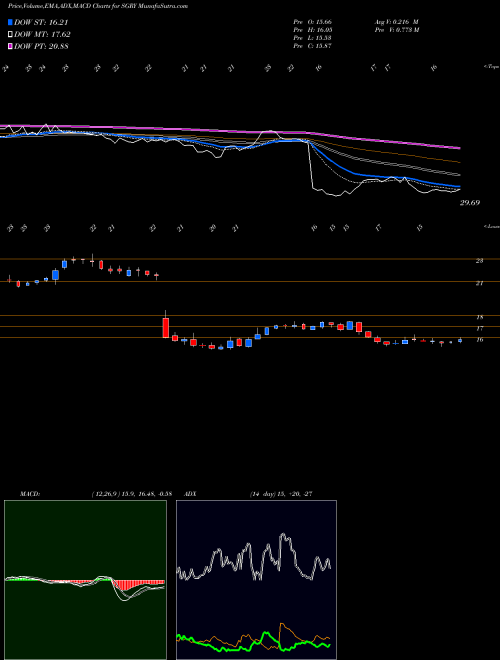The width and height of the screenshot is (500, 660).
Task: Open the green MACD indicator chart
Action: pyautogui.click(x=85, y=580)
